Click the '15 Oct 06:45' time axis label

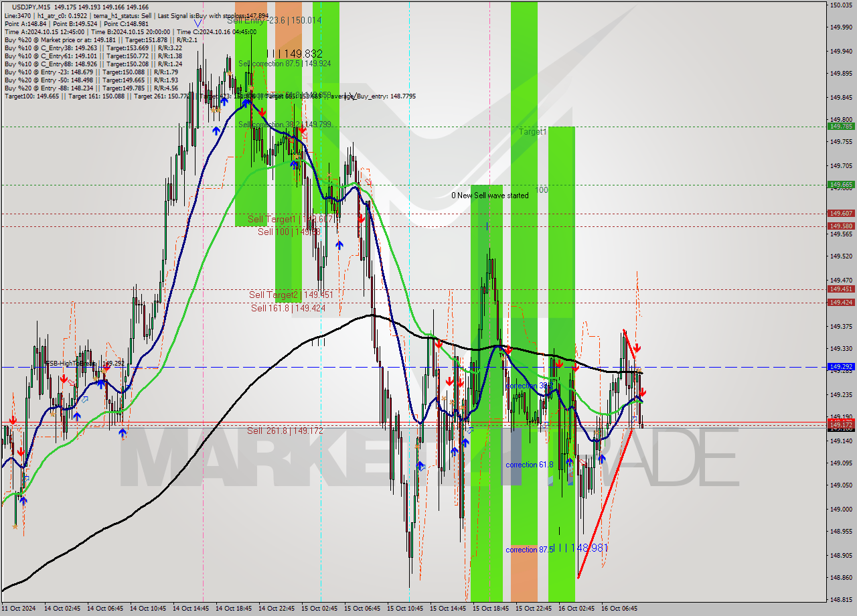tap(362, 609)
